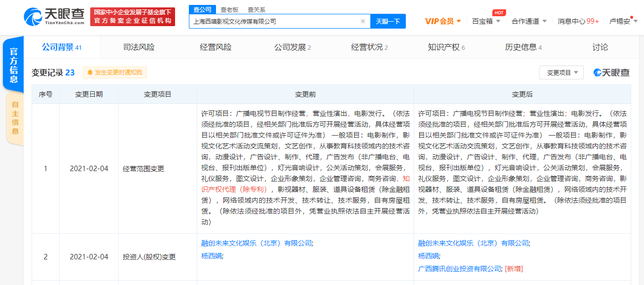Image resolution: width=644 pixels, height=285 pixels.
Task: Switch to 公司背景 tab
Action: click(62, 47)
